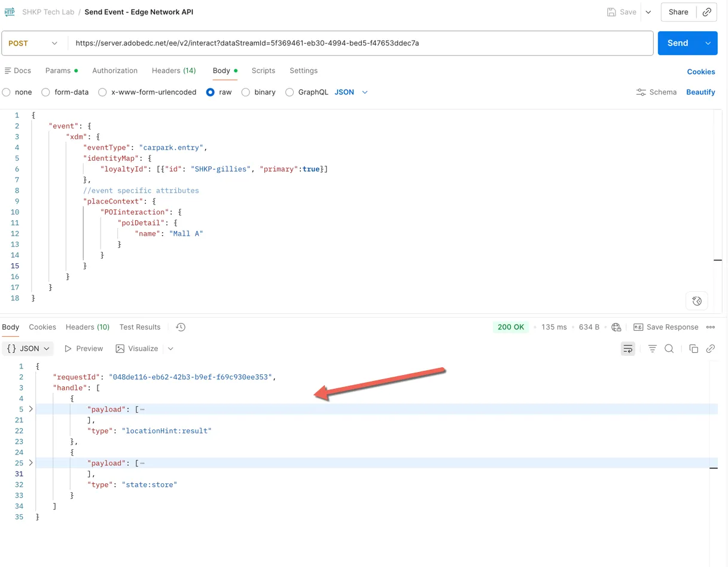Click the response link icon after copy
This screenshot has width=728, height=567.
711,349
